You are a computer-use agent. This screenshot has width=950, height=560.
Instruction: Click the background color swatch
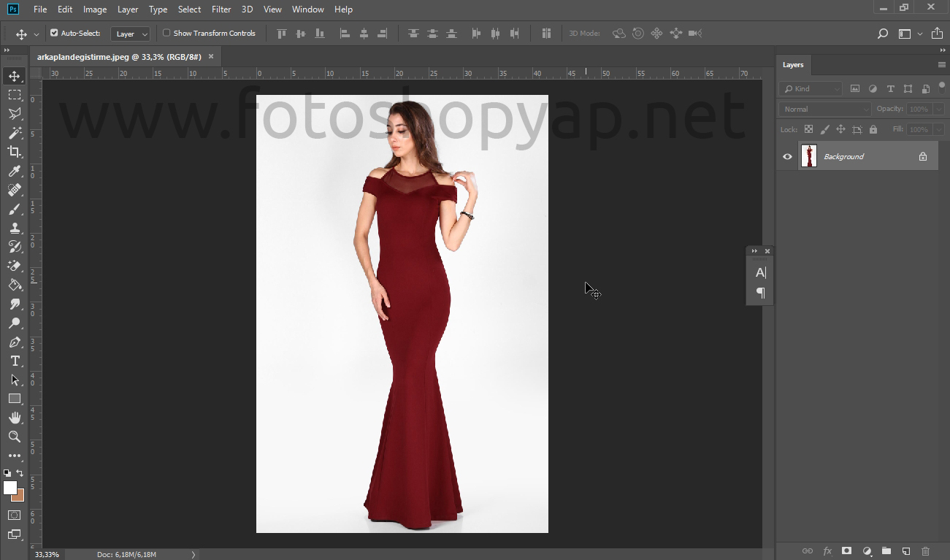tap(20, 496)
